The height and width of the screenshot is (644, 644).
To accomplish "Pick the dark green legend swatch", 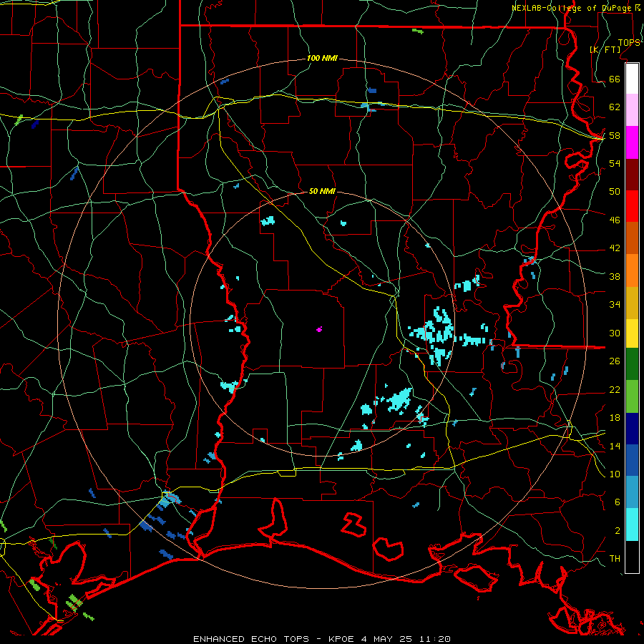I will click(632, 364).
